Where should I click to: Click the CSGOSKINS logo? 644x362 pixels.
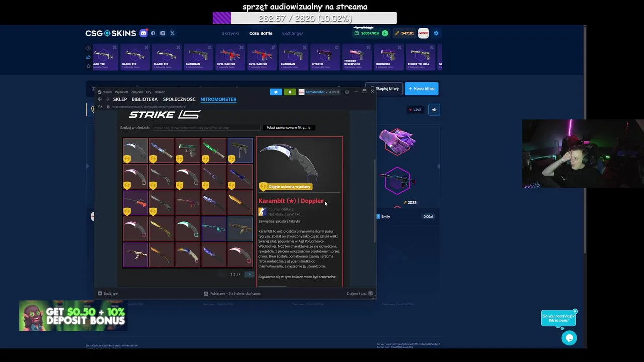[110, 33]
